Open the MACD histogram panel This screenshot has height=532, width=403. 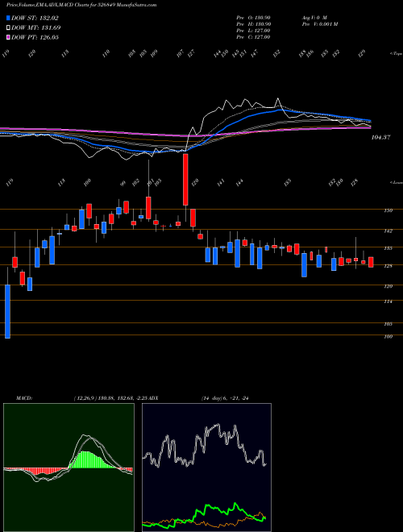point(69,468)
